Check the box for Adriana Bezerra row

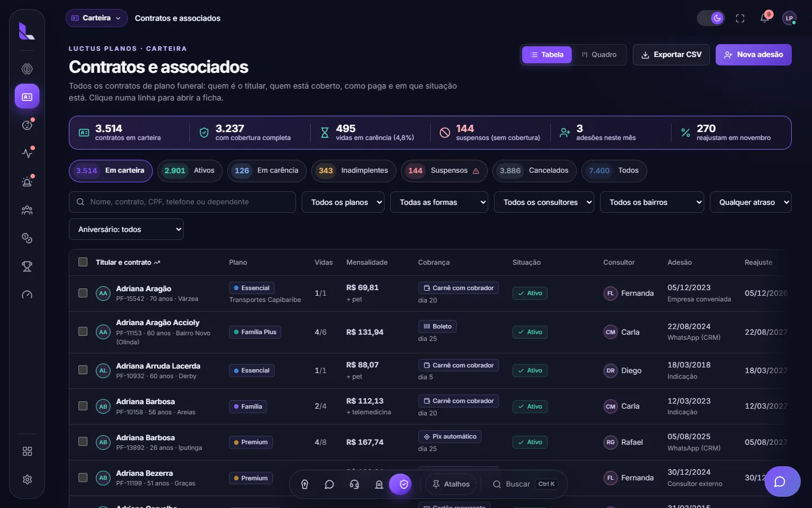tap(83, 478)
